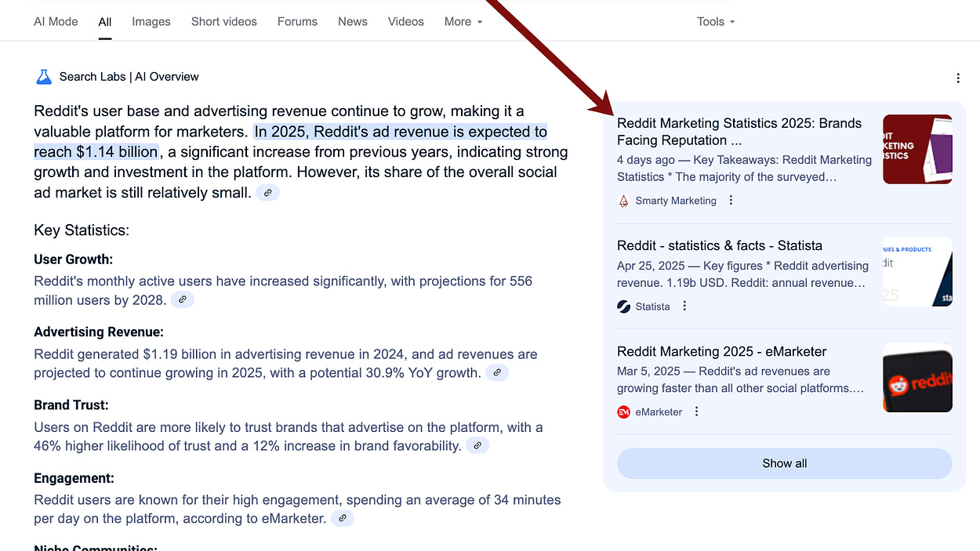Screen dimensions: 980x551
Task: Open options menu next to Smarty Marketing
Action: [x=731, y=200]
